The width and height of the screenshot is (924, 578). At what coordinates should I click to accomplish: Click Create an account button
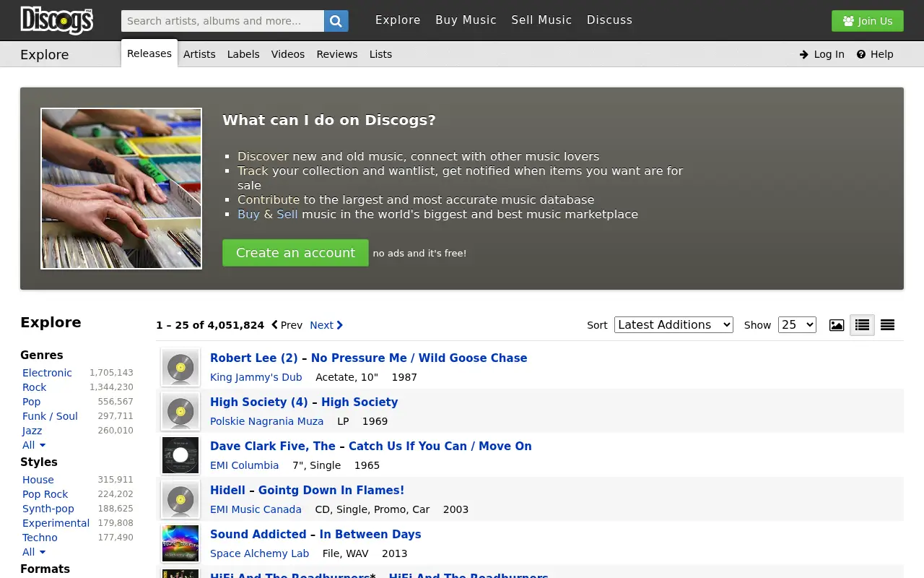(295, 253)
